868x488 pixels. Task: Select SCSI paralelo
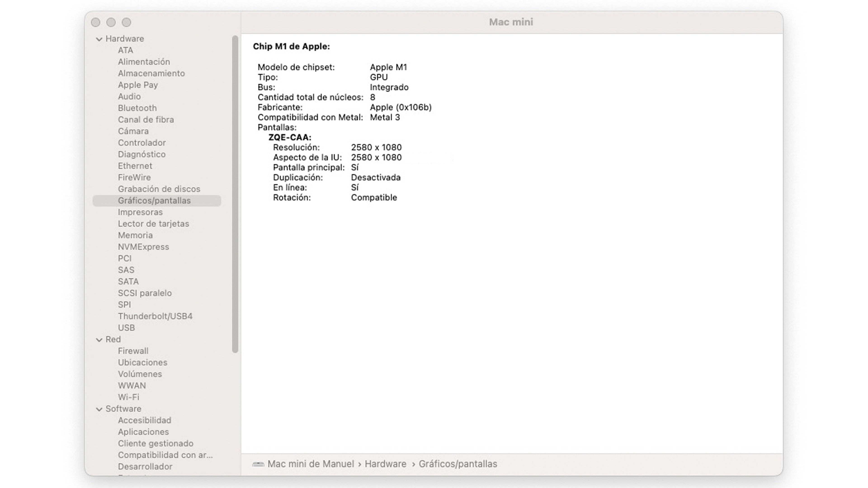145,293
